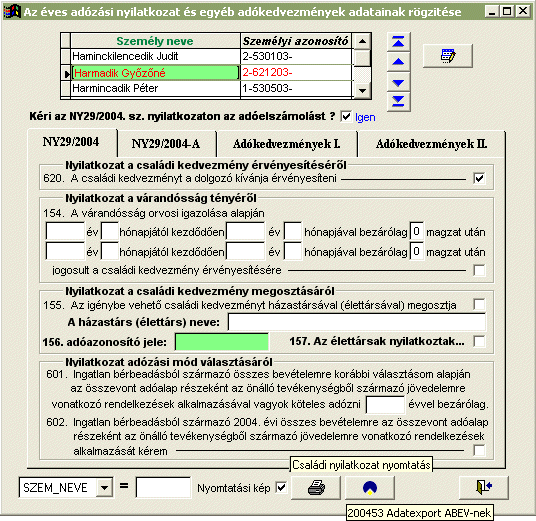536x521 pixels.
Task: Click identifier cell 1-530503-
Action: 296,89
